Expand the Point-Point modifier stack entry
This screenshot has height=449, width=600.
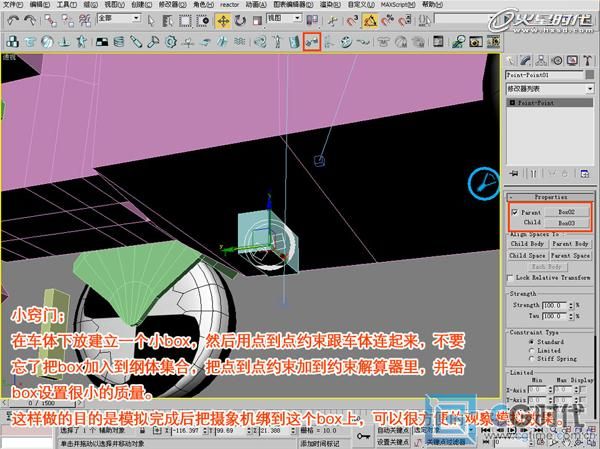point(512,103)
